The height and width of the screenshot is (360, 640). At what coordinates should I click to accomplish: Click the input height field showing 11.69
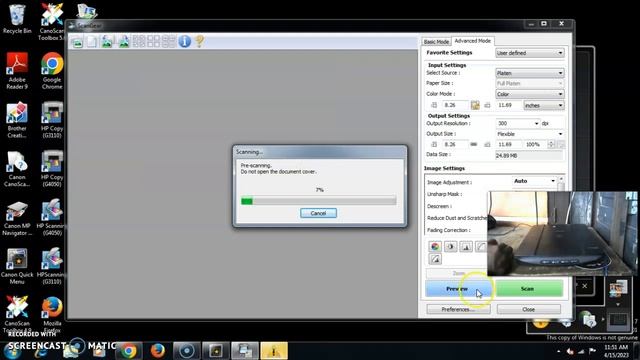click(509, 105)
